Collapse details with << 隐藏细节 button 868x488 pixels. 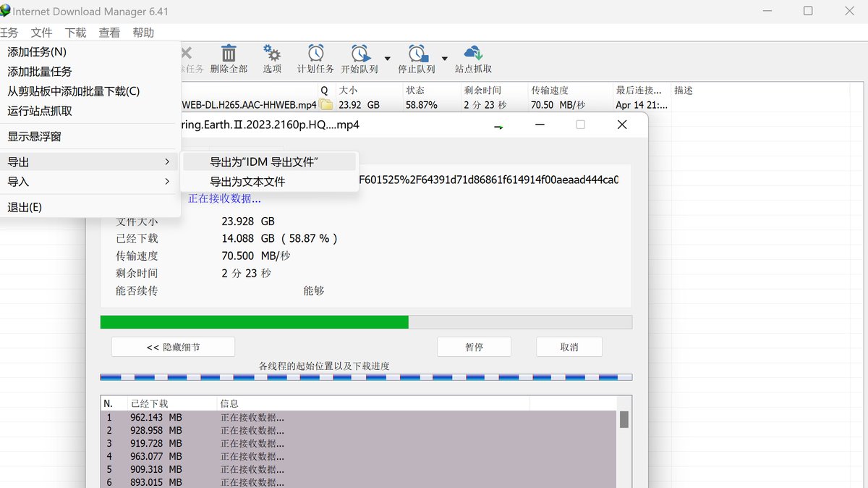(173, 347)
